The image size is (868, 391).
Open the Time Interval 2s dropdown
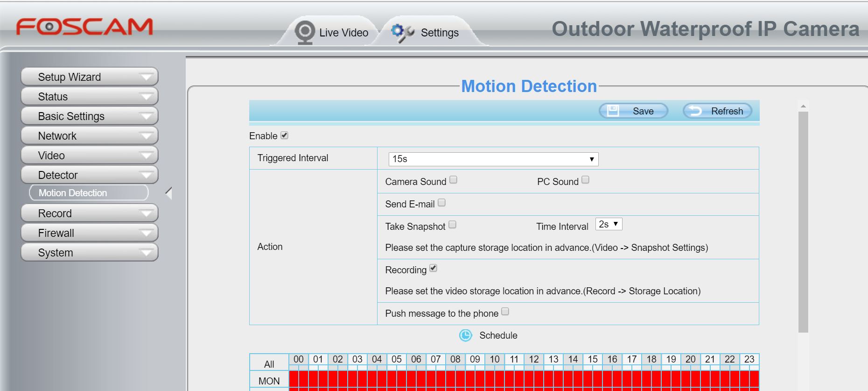[609, 224]
